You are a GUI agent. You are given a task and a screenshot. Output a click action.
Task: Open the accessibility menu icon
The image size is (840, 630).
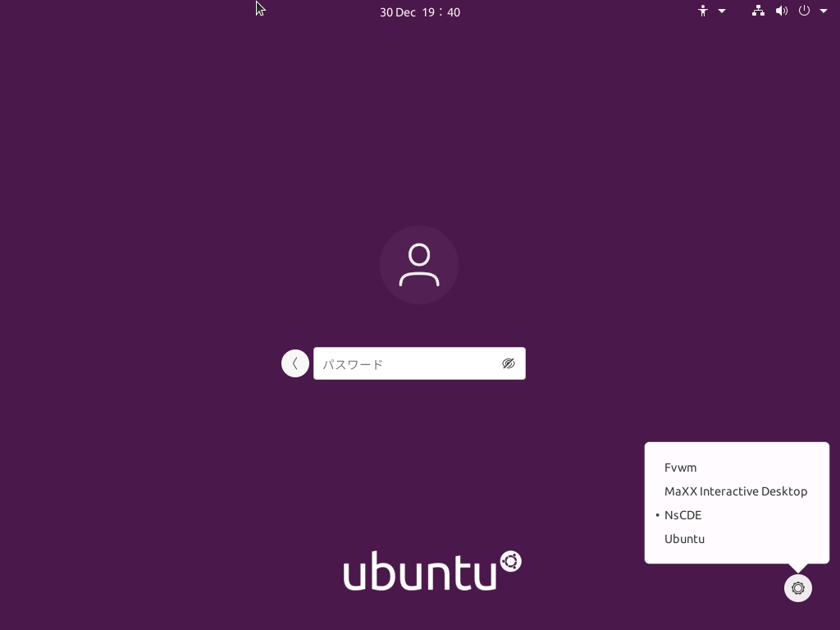703,11
